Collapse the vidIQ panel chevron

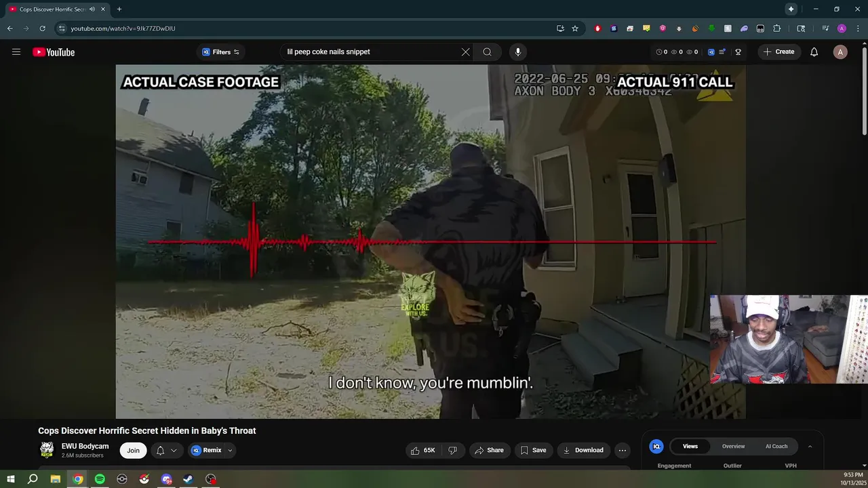coord(810,446)
